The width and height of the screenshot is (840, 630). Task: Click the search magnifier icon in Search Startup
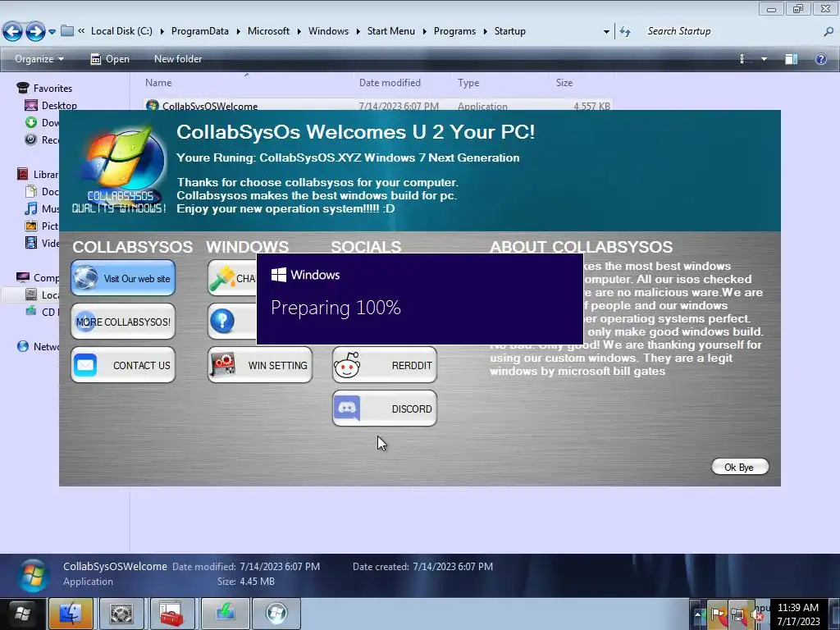[x=829, y=32]
